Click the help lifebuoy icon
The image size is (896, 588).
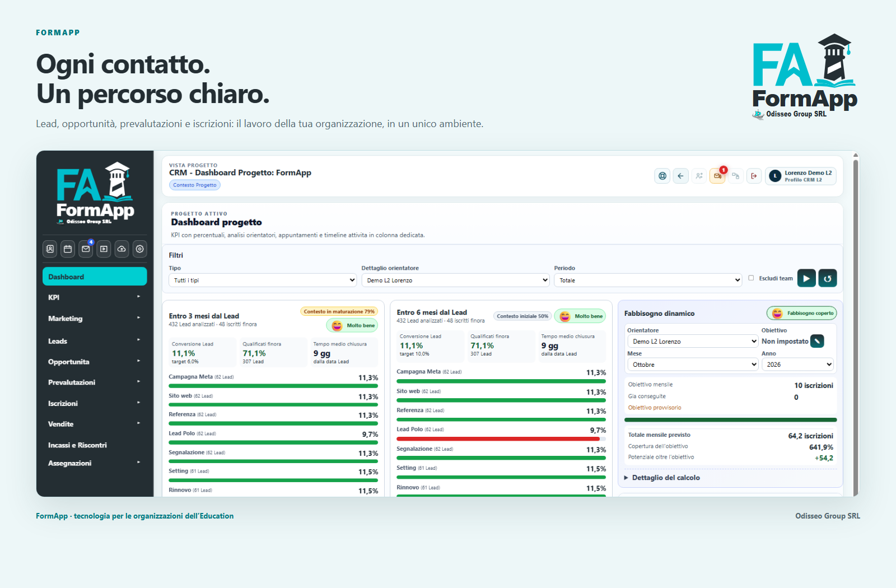[662, 176]
